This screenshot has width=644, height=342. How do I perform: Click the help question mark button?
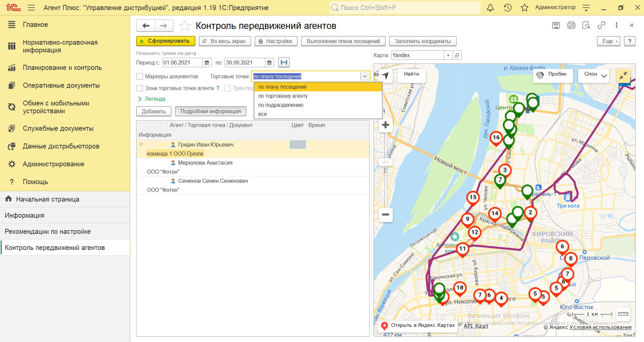point(630,41)
